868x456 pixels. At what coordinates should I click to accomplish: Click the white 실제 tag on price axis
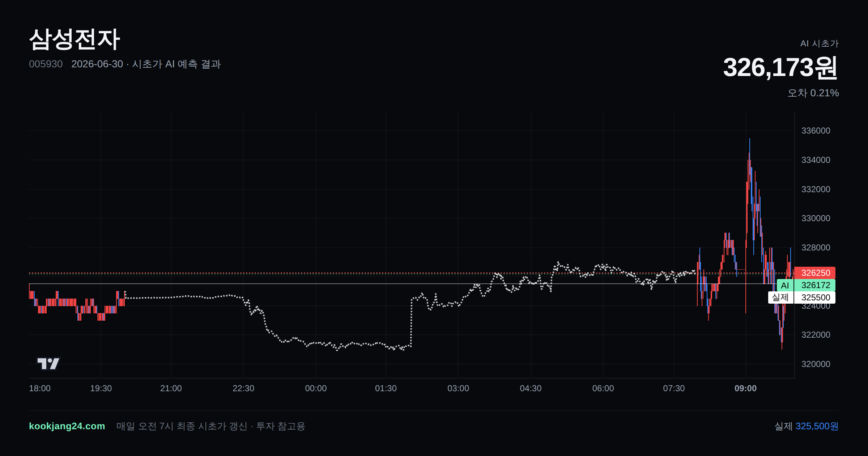(780, 297)
